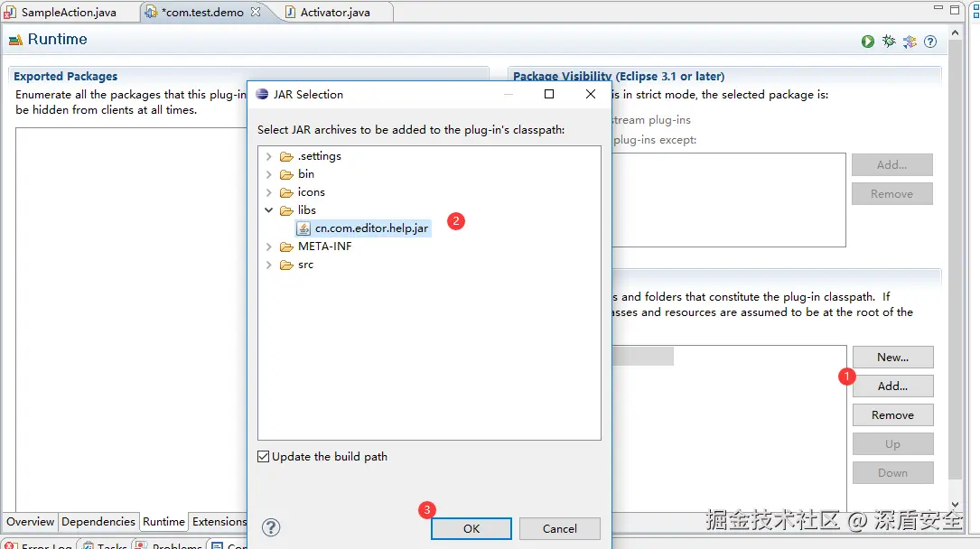The height and width of the screenshot is (549, 980).
Task: Collapse the libs folder node
Action: pyautogui.click(x=269, y=210)
